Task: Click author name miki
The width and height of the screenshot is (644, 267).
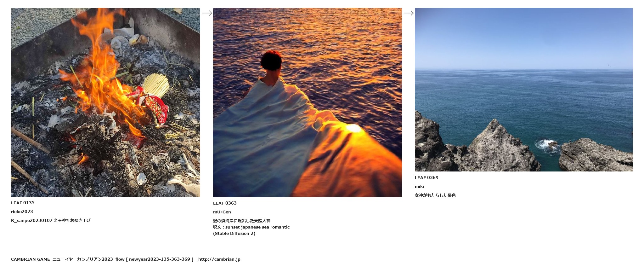Action: click(x=419, y=186)
